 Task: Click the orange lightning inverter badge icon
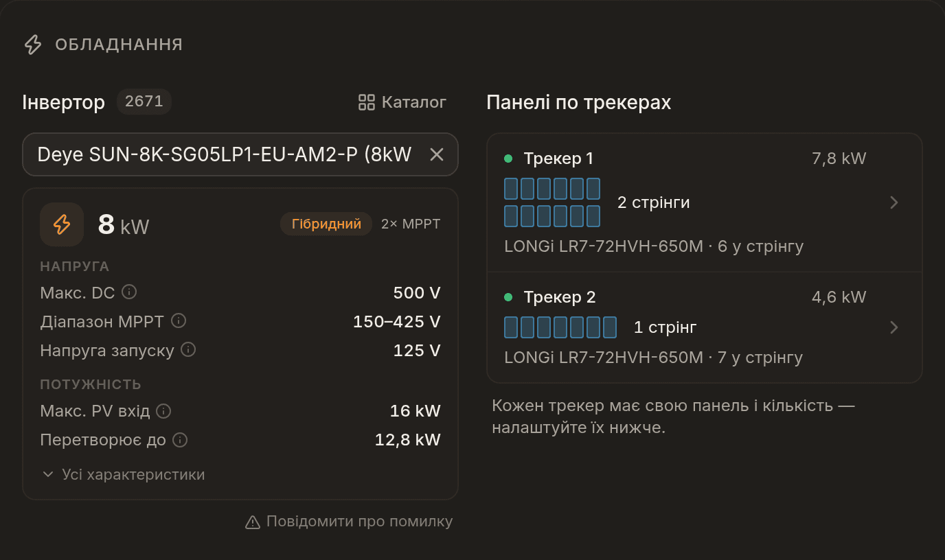[62, 224]
